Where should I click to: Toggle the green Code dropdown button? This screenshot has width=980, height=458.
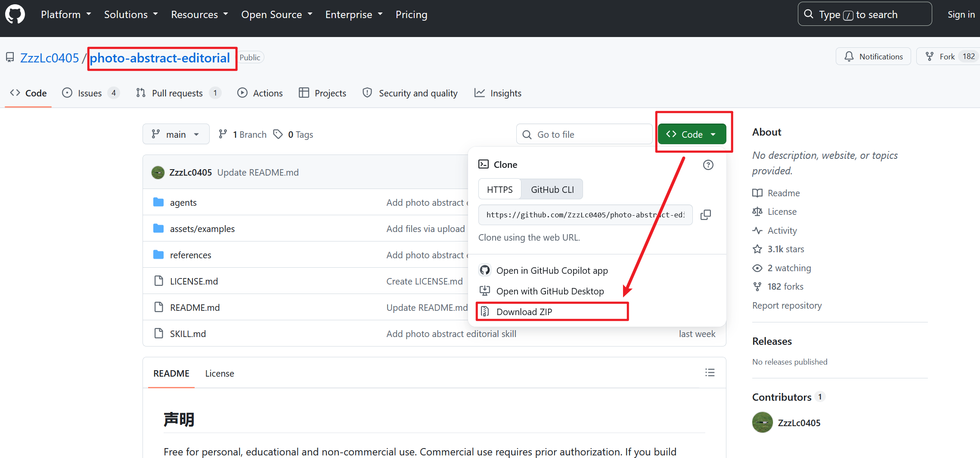point(692,134)
